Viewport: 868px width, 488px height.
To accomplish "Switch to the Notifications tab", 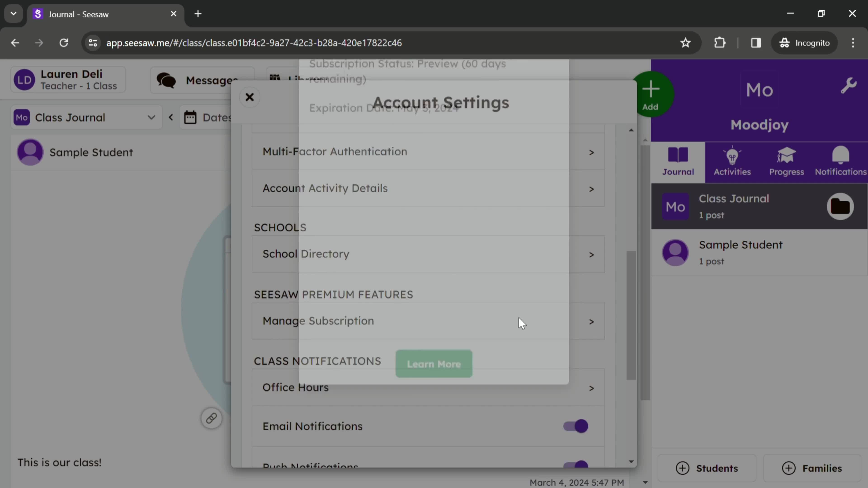I will [x=840, y=162].
